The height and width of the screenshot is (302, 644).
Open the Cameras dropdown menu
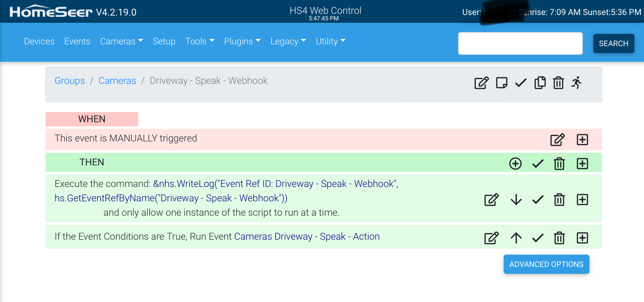coord(121,41)
